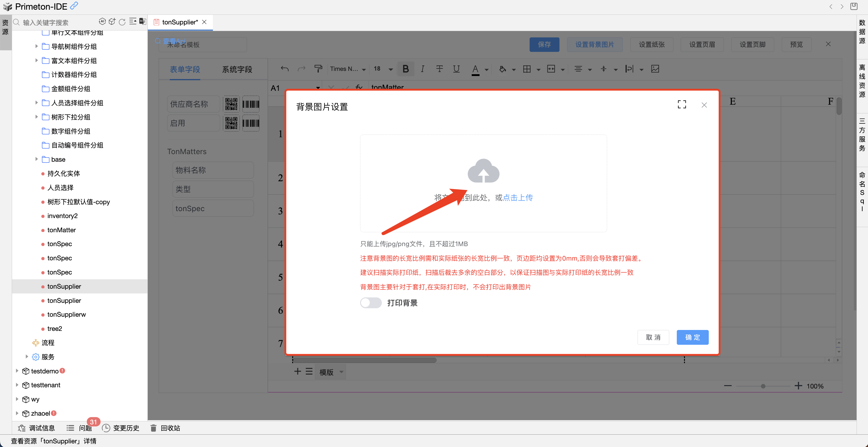Switch to the 系统字段 tab
This screenshot has width=868, height=447.
237,69
